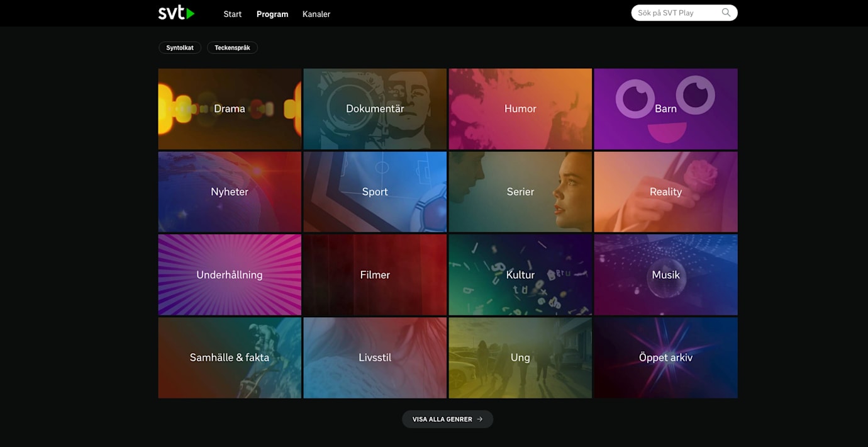The width and height of the screenshot is (868, 447).
Task: Choose the Dokumentär category
Action: [x=375, y=109]
